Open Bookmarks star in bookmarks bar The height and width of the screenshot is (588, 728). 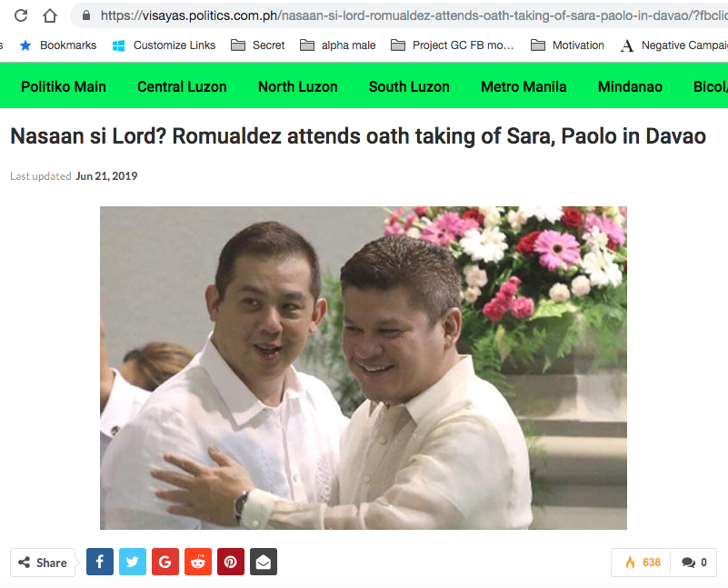(x=58, y=45)
